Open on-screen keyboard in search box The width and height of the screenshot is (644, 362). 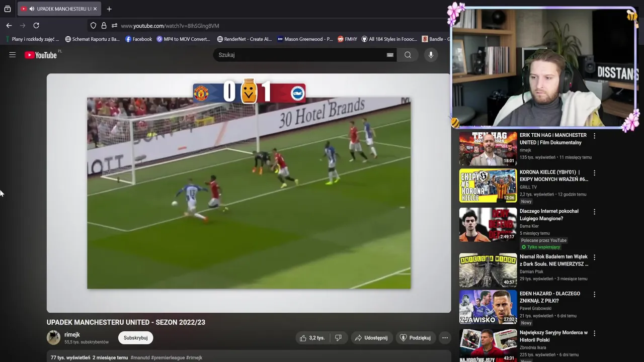tap(390, 55)
